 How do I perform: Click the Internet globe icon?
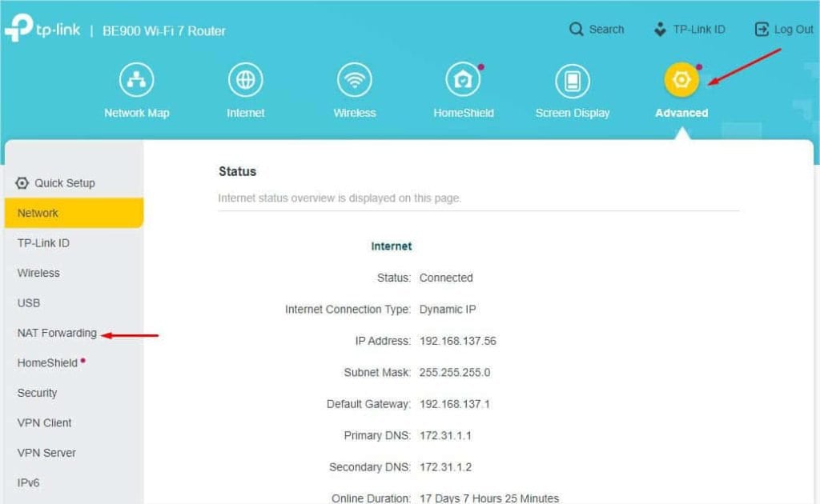coord(245,79)
